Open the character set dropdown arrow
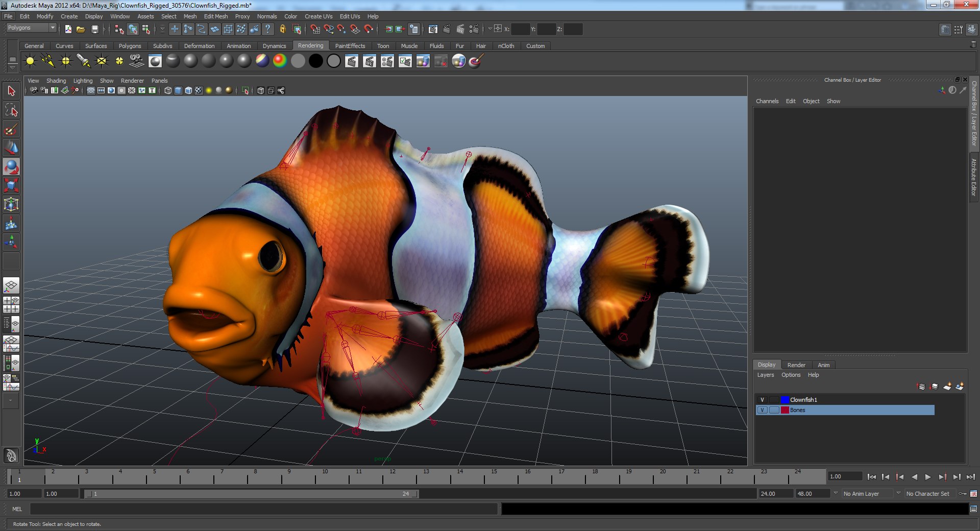Image resolution: width=980 pixels, height=531 pixels. click(898, 493)
